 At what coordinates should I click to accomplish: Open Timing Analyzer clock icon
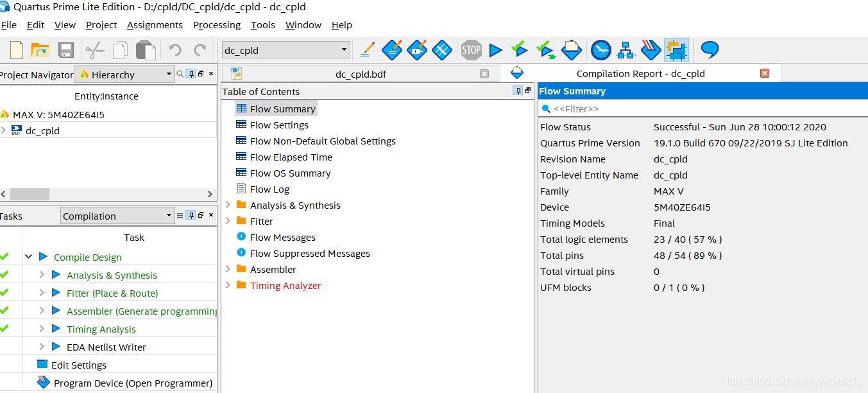pyautogui.click(x=601, y=49)
